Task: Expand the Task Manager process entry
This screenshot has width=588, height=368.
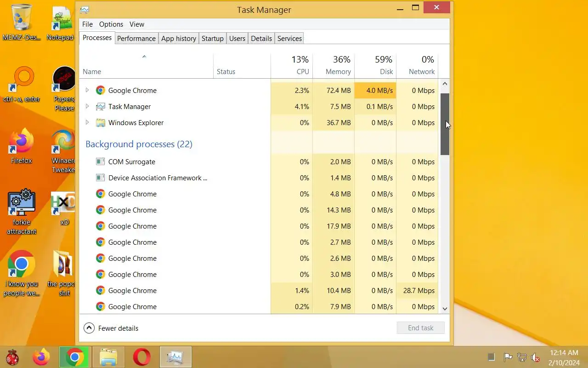Action: [x=87, y=106]
